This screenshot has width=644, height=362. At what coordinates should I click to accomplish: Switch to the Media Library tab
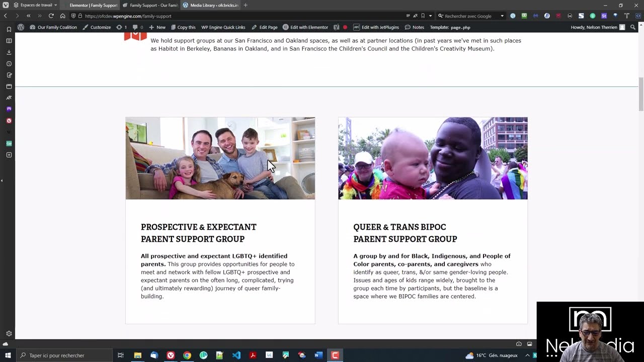pos(210,5)
